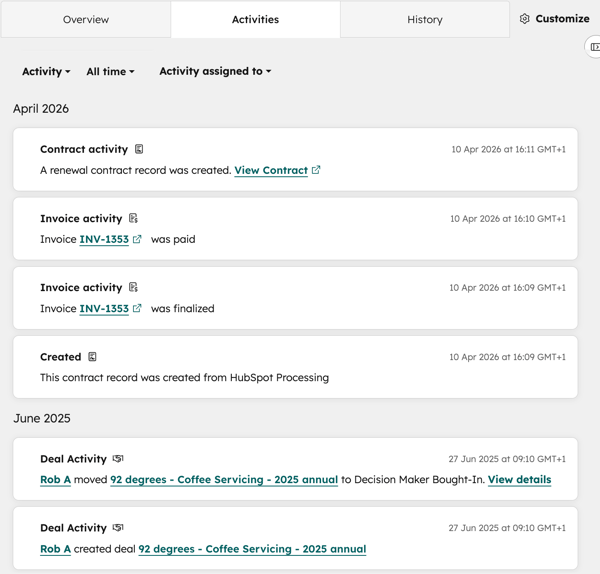Open the deal link in the 'moved' entry
The image size is (600, 574).
point(224,480)
